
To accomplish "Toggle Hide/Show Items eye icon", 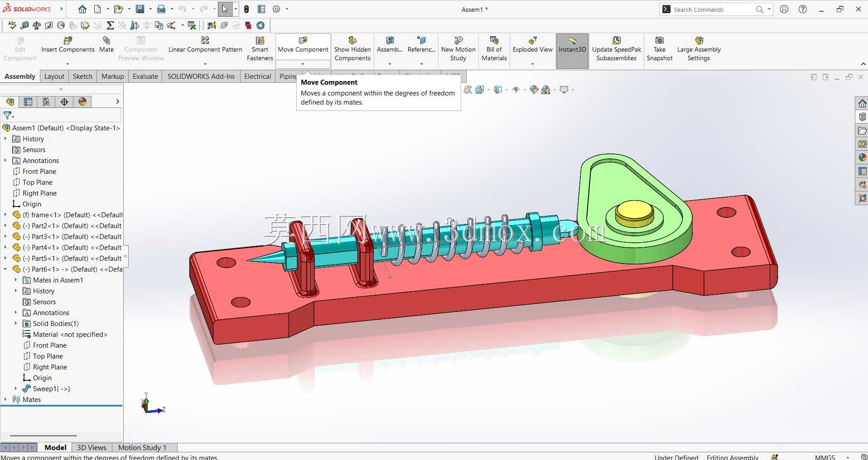I will pos(516,90).
